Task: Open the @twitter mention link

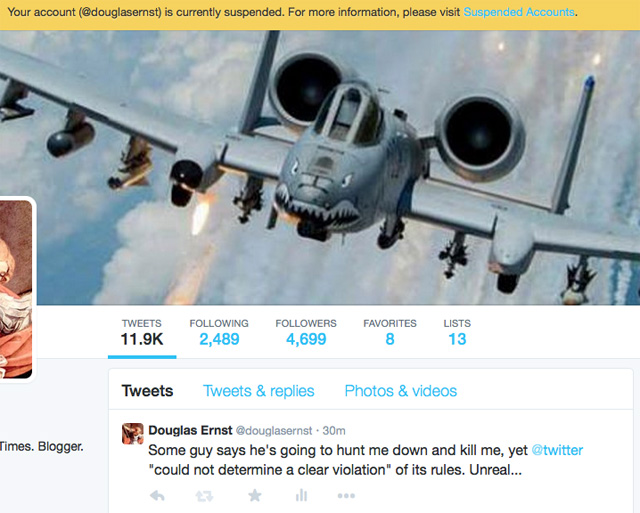Action: 557,450
